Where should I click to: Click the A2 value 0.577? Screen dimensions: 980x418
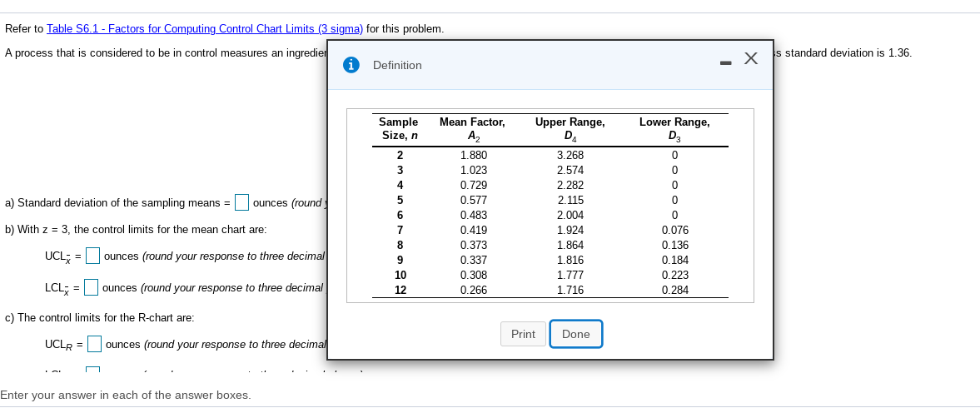(474, 201)
